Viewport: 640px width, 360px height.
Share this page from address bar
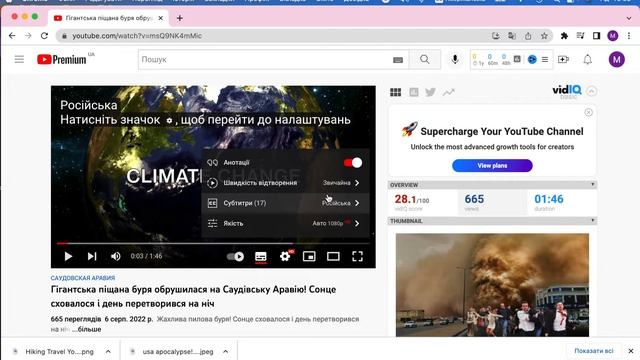click(x=528, y=36)
